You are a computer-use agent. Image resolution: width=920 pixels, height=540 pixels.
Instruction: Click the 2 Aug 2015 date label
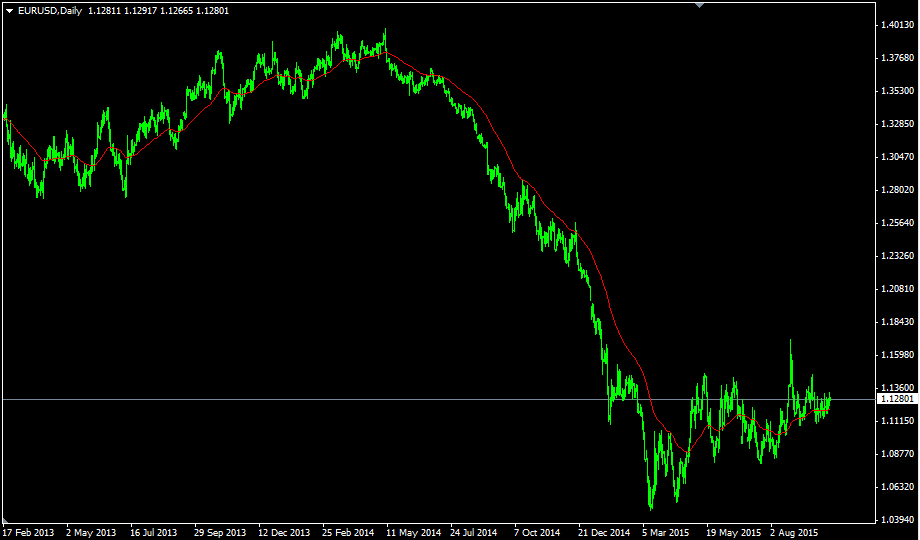(794, 533)
